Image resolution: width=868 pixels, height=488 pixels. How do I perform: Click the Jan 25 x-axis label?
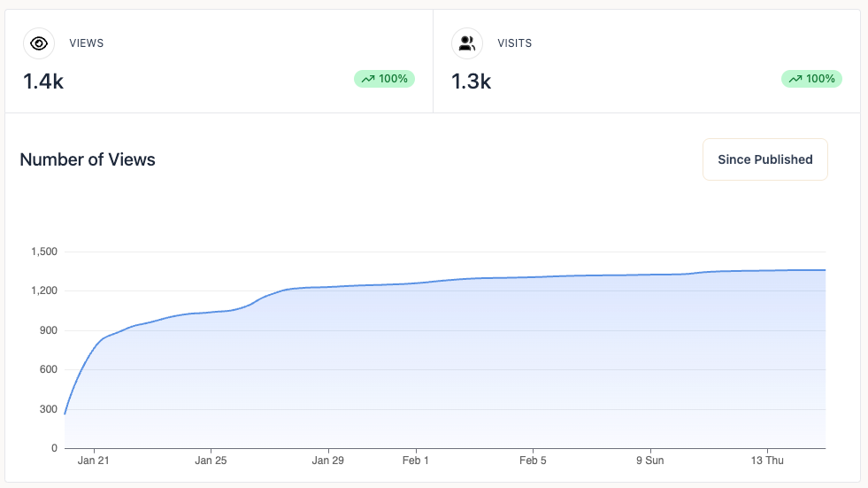click(211, 461)
